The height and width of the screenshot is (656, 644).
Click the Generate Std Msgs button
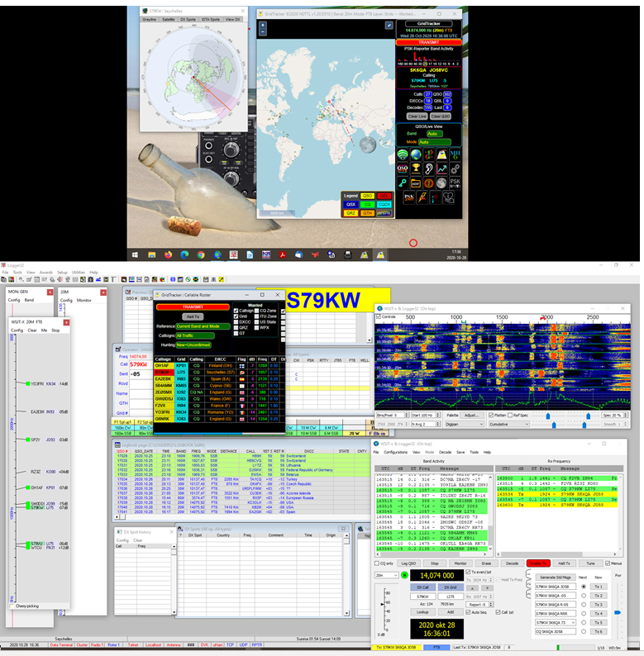tap(556, 577)
